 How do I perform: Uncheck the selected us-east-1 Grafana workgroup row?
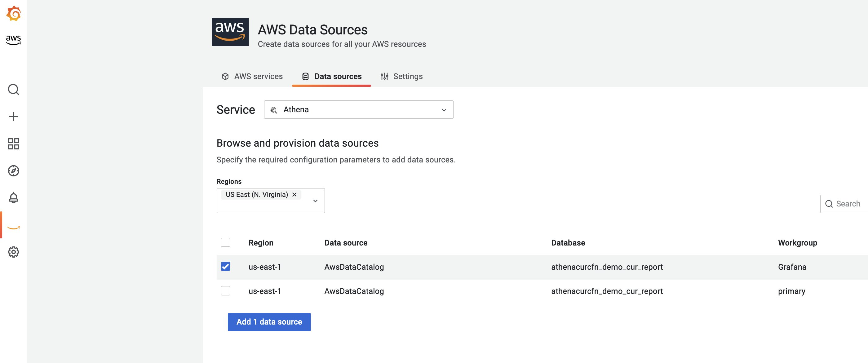click(225, 266)
